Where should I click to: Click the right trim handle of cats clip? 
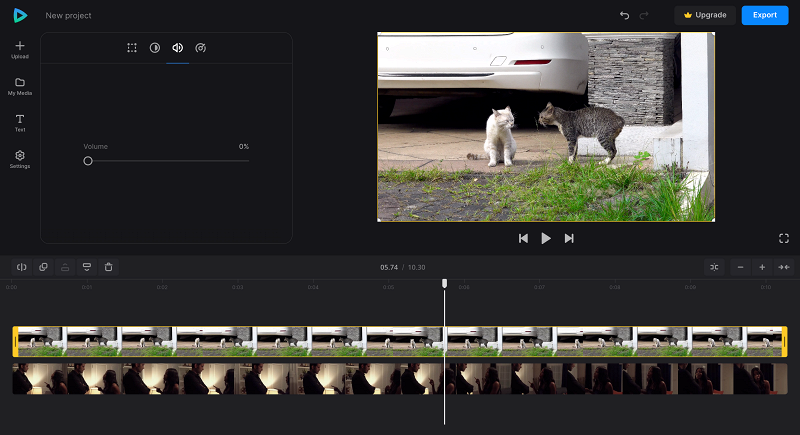(785, 342)
